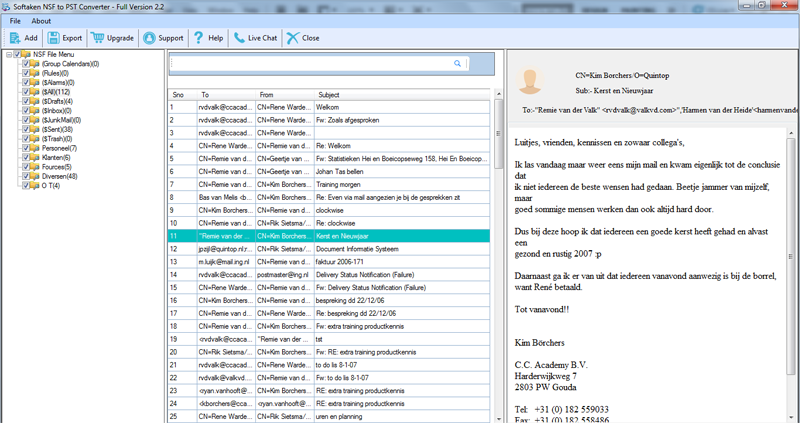Click the folder icon beside ($Sent)(38)
Screen dimensions: 800x423
click(x=35, y=129)
